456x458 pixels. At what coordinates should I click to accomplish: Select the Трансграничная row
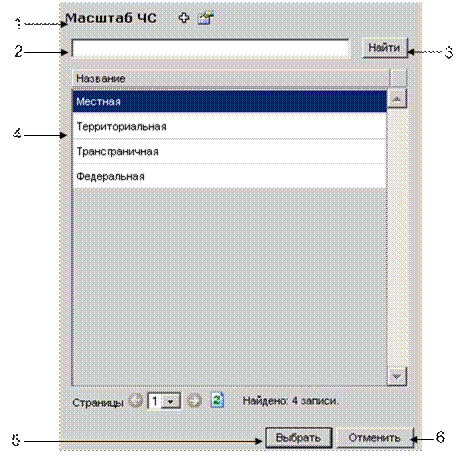(x=229, y=151)
